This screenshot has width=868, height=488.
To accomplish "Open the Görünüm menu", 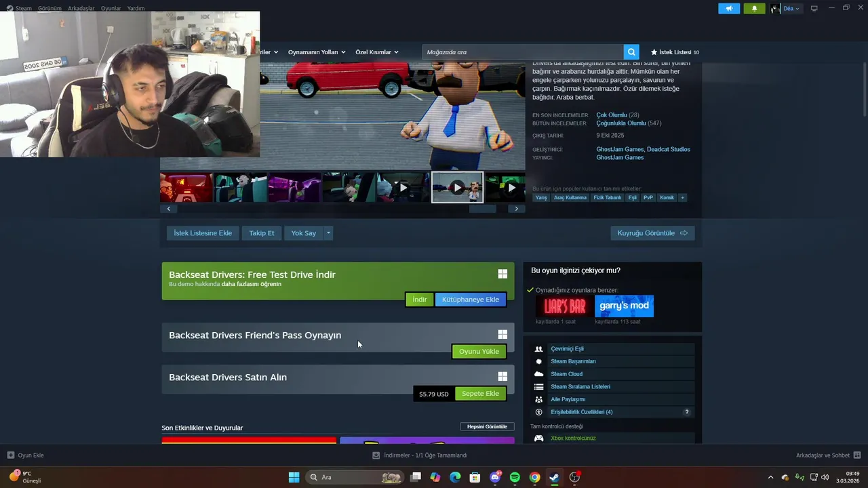I will click(x=50, y=8).
